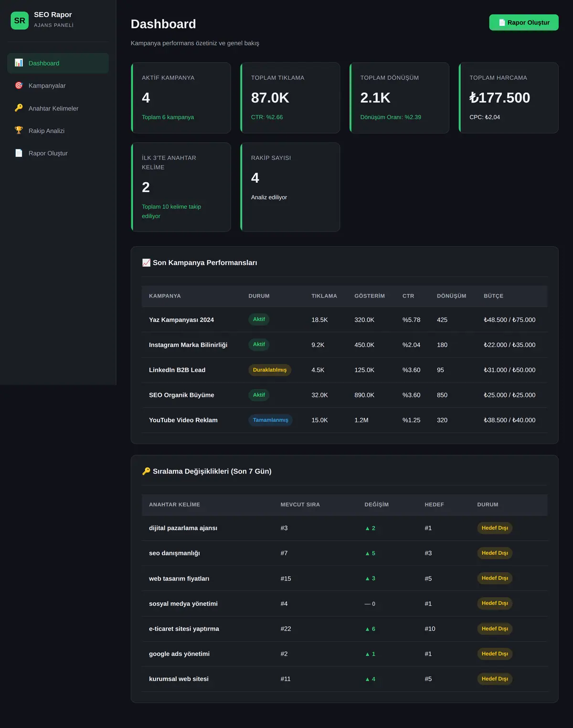Click the CTR column header
The height and width of the screenshot is (728, 573).
click(x=408, y=296)
